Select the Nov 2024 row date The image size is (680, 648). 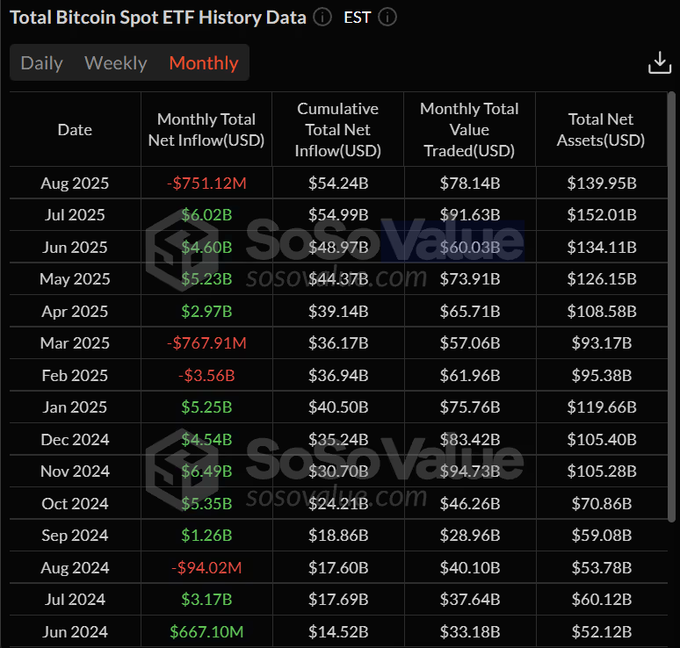75,471
